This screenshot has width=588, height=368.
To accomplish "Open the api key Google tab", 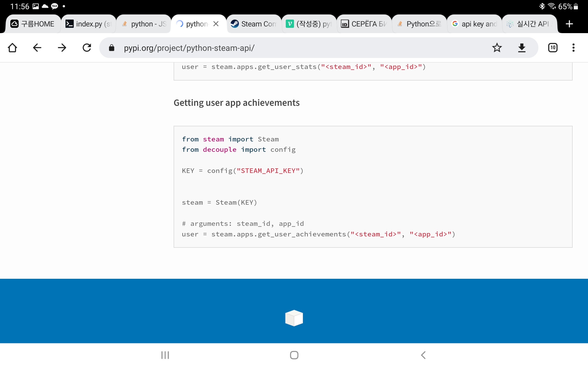I will [x=475, y=24].
